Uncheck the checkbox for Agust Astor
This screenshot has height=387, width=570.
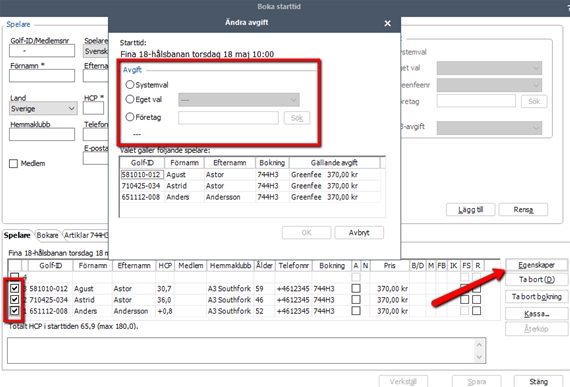point(15,289)
